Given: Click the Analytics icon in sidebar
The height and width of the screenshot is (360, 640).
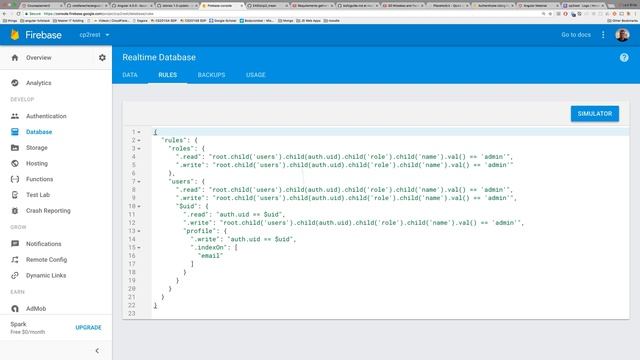Looking at the screenshot, I should tap(15, 83).
